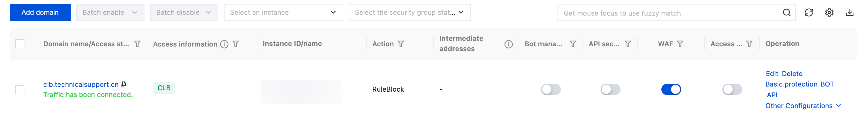Screen dimensions: 868x122
Task: Click the Edit operation link
Action: pyautogui.click(x=771, y=74)
